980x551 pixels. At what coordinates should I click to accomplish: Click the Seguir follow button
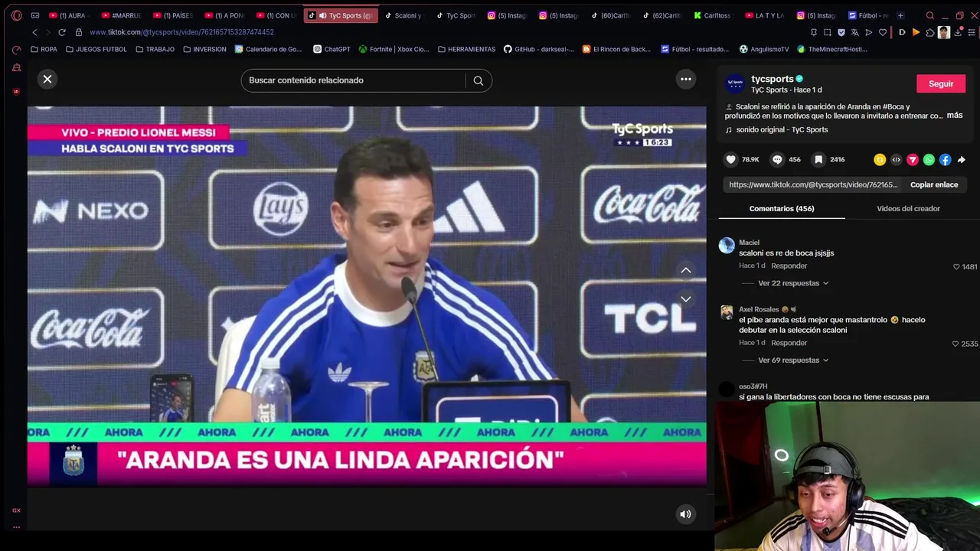click(941, 84)
